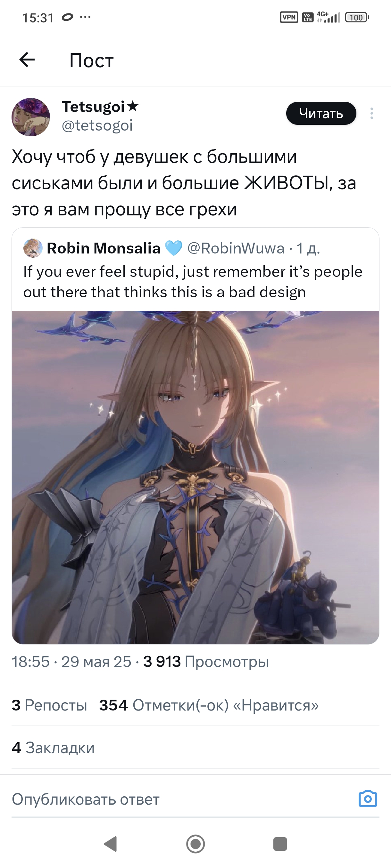Open the quoted post's character image
This screenshot has height=868, width=391.
[195, 477]
